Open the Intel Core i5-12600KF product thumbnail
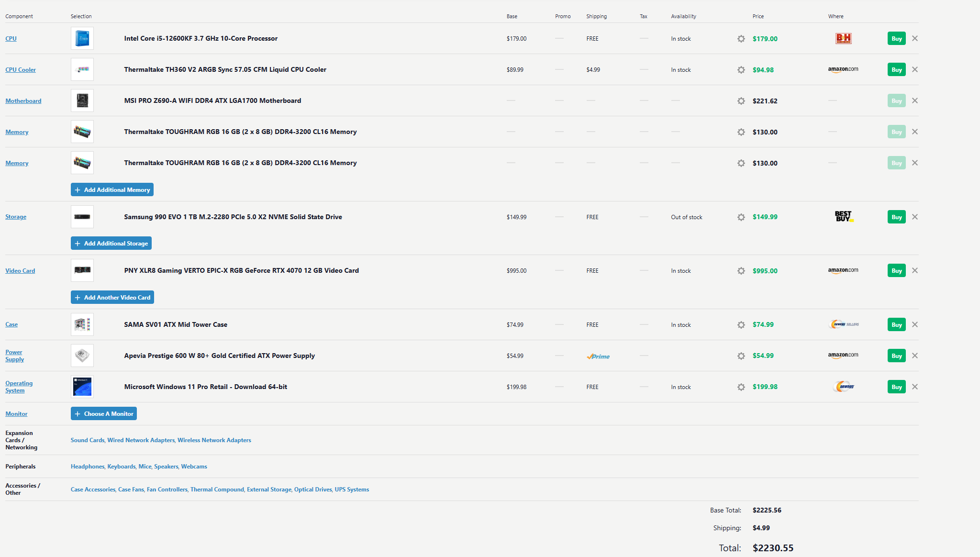Screen dimensions: 980x557 [82, 38]
